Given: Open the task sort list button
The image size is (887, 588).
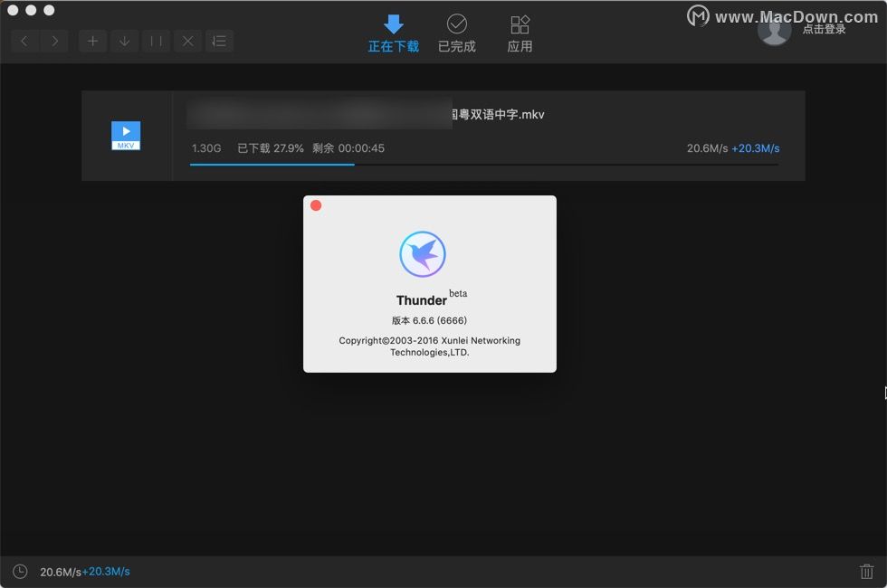Looking at the screenshot, I should (x=219, y=41).
